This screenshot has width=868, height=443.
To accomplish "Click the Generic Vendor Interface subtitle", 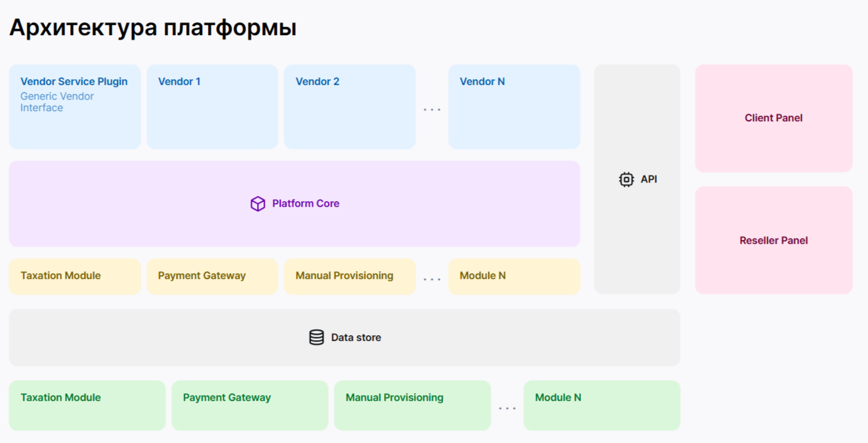I will [x=57, y=102].
